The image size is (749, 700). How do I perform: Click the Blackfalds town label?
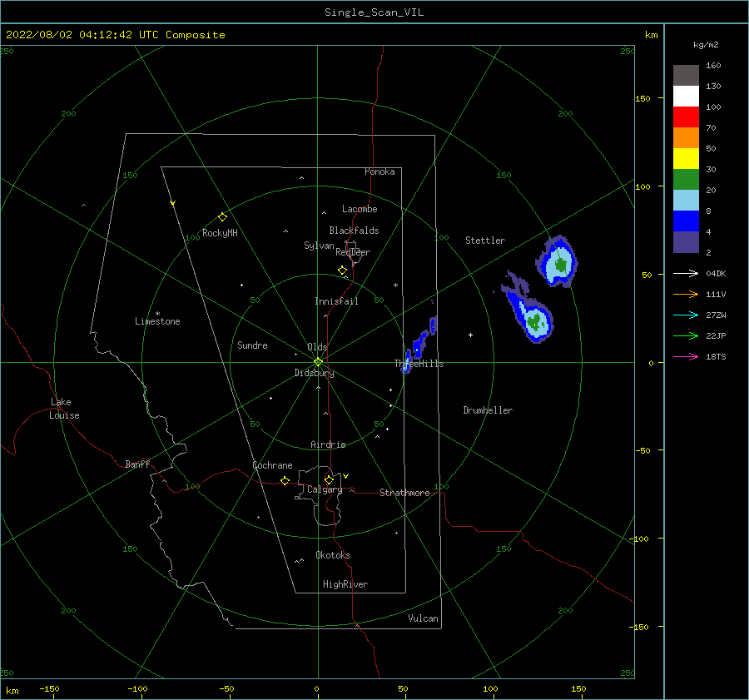coord(354,231)
